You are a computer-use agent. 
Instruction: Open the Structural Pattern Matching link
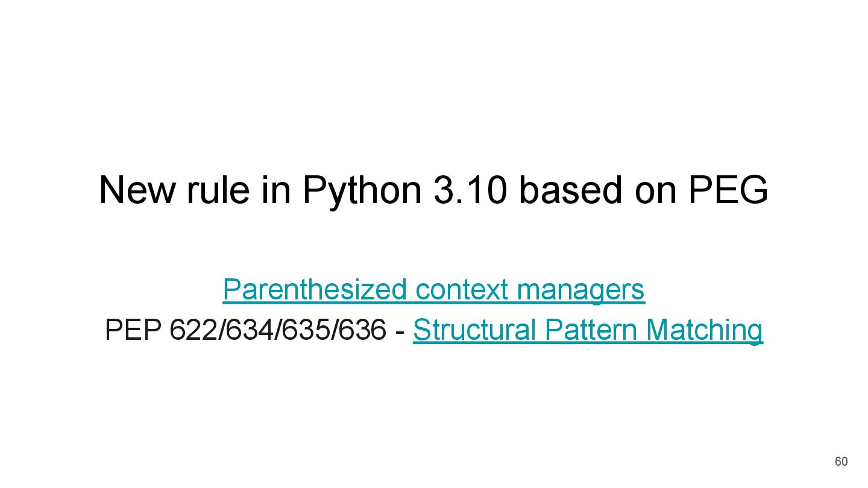click(588, 330)
